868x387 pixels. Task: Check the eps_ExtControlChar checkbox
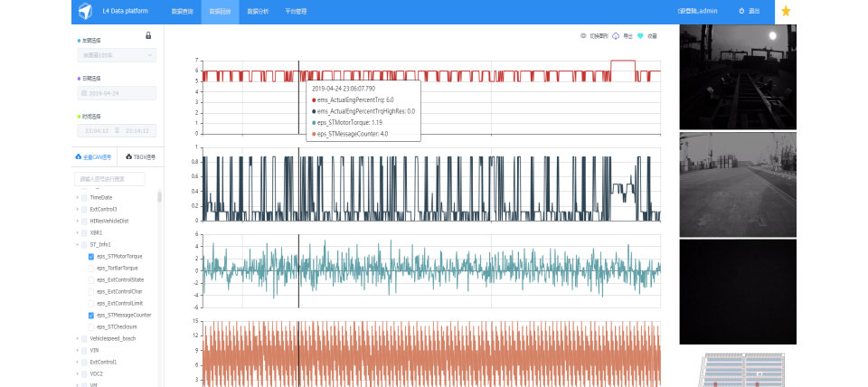point(91,291)
